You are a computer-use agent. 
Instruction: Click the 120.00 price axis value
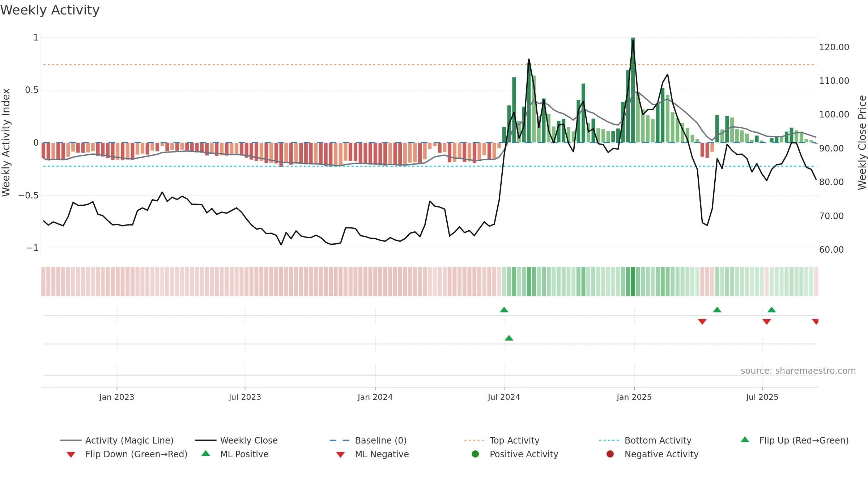[x=834, y=47]
